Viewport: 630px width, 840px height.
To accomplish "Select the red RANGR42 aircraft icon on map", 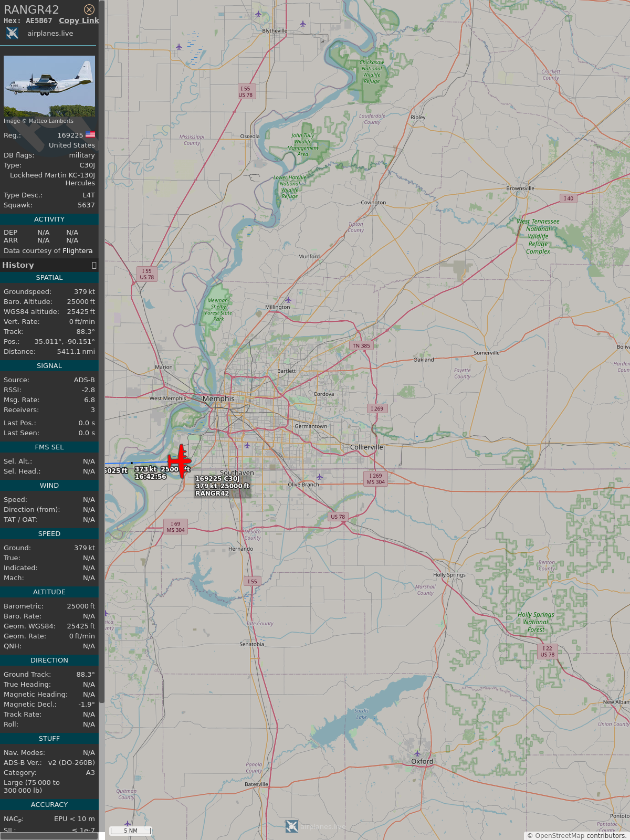I will 180,461.
